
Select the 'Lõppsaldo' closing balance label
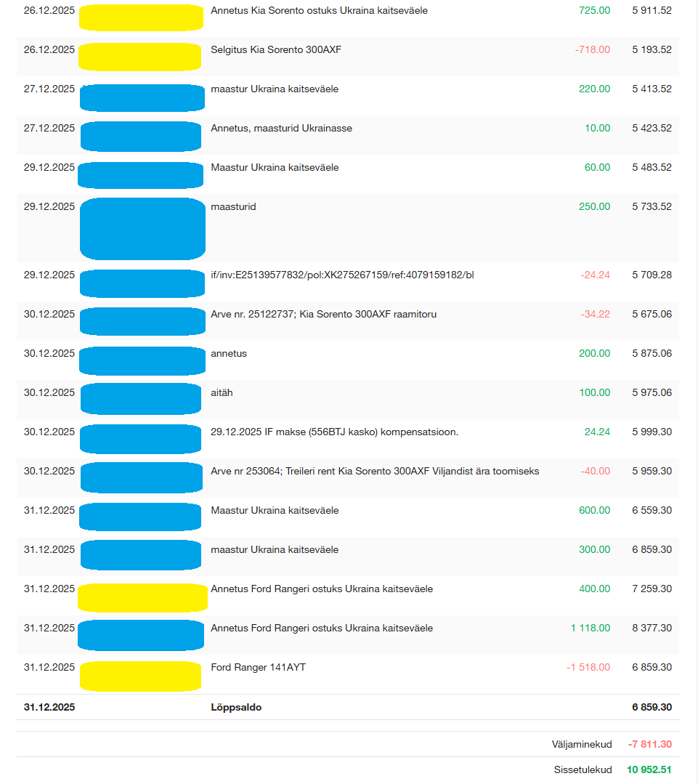[236, 707]
